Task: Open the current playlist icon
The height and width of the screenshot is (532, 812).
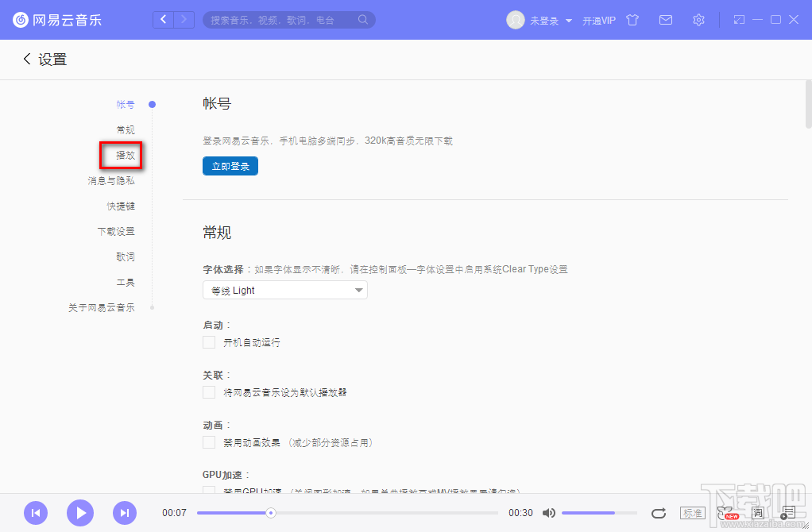Action: coord(789,513)
